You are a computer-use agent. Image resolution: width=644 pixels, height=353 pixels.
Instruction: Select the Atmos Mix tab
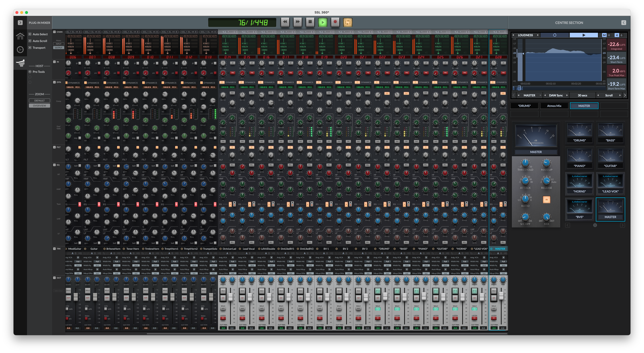[x=554, y=106]
